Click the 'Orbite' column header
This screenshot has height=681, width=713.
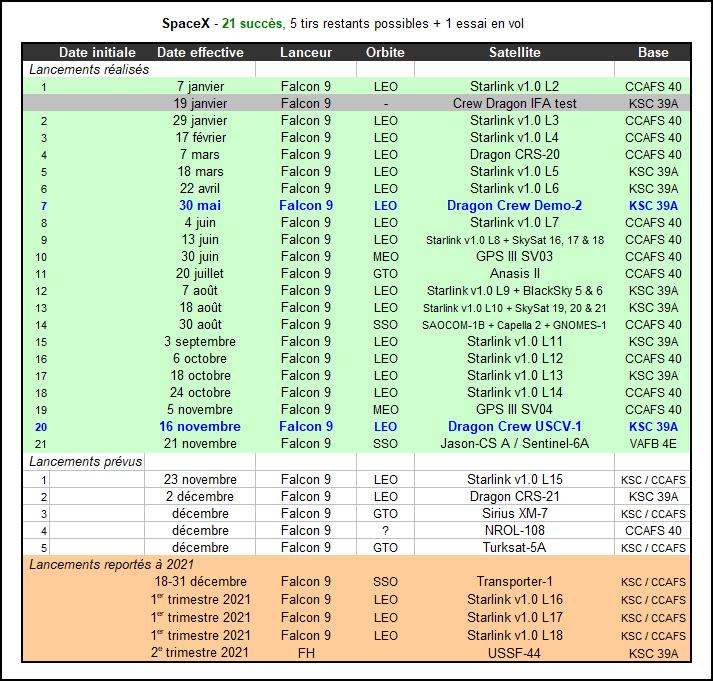coord(385,52)
